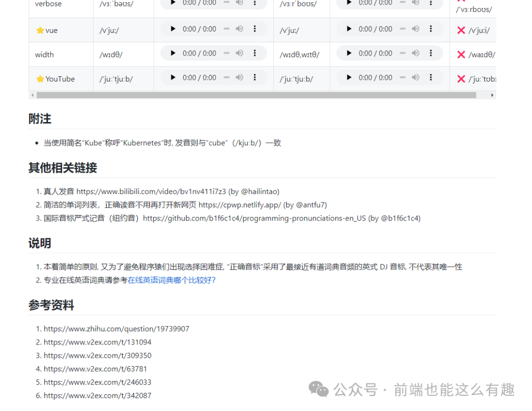Screen dimensions: 532x411
Task: Play the first audio in the width row
Action: tap(173, 53)
